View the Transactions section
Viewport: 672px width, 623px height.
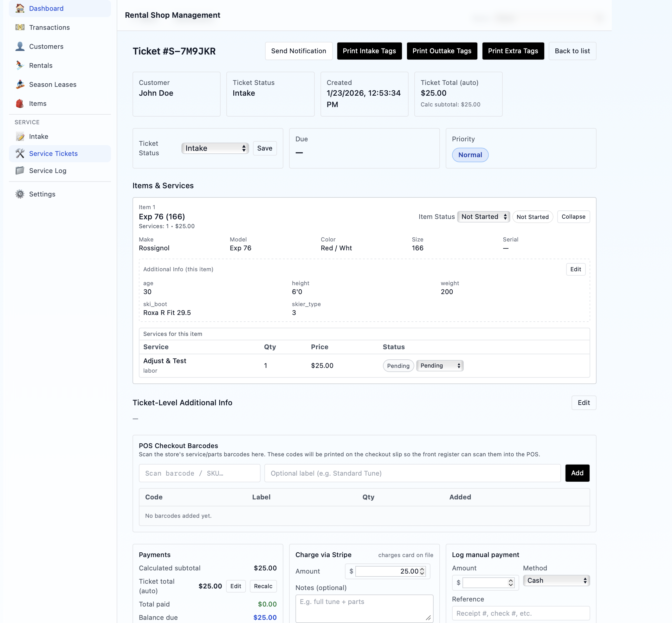coord(49,27)
